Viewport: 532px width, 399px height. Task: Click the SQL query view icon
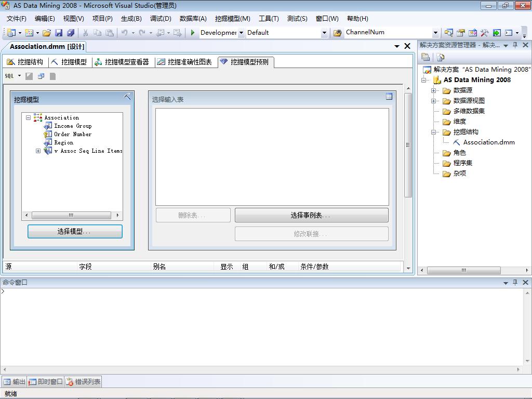click(x=9, y=76)
